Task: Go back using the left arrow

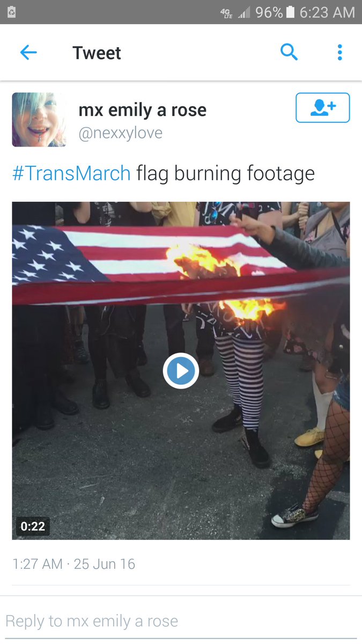Action: point(28,53)
